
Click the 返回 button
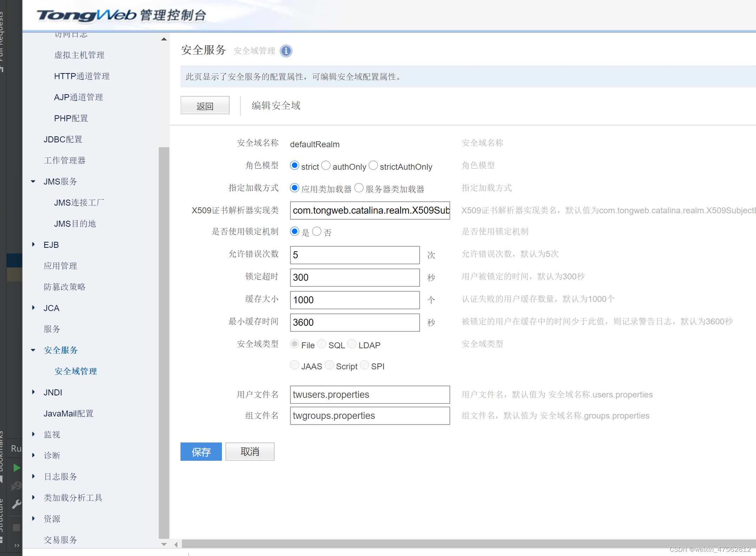205,105
